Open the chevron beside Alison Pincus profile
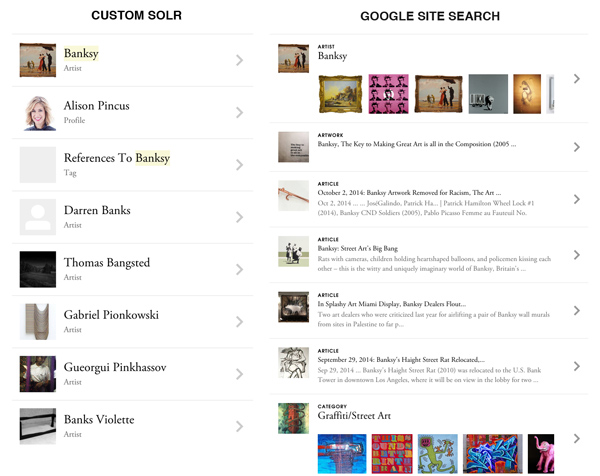600x476 pixels. coord(240,112)
